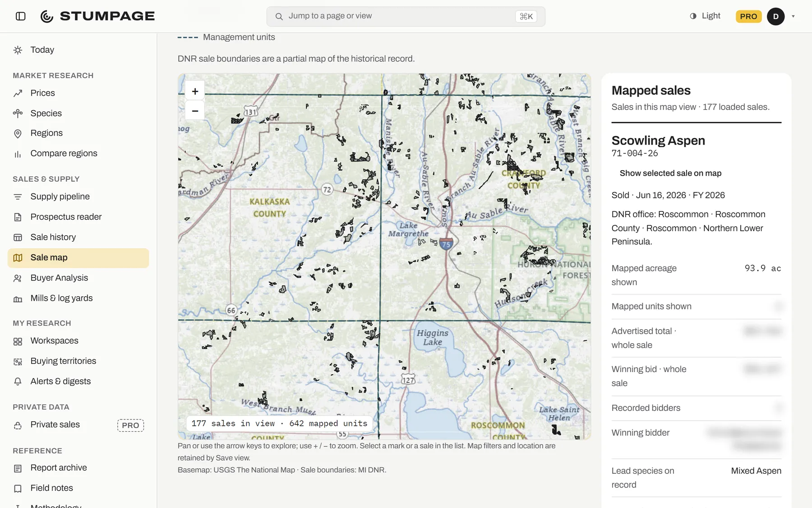Click the Alerts bell icon

(x=18, y=382)
